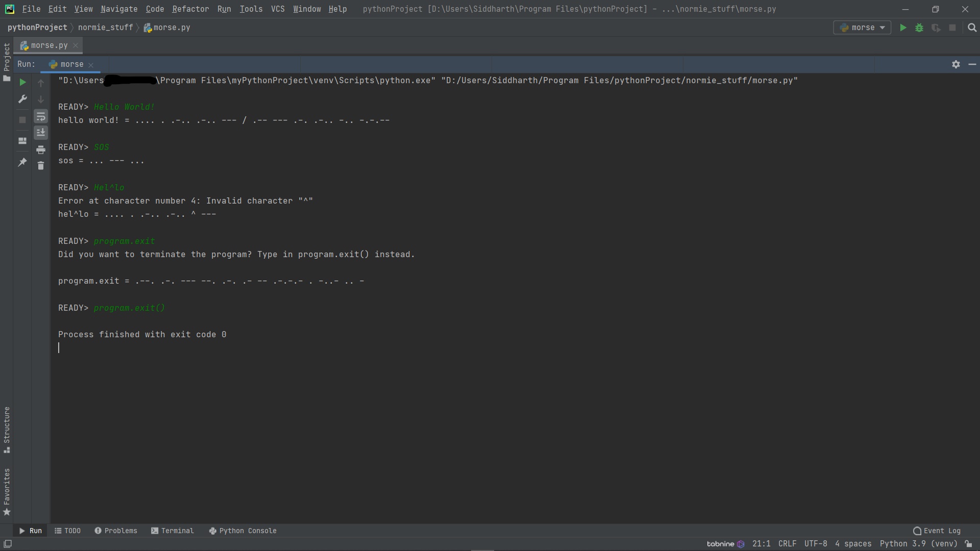Select the morse.py editor tab
Screen dimensions: 980x551
pos(48,45)
